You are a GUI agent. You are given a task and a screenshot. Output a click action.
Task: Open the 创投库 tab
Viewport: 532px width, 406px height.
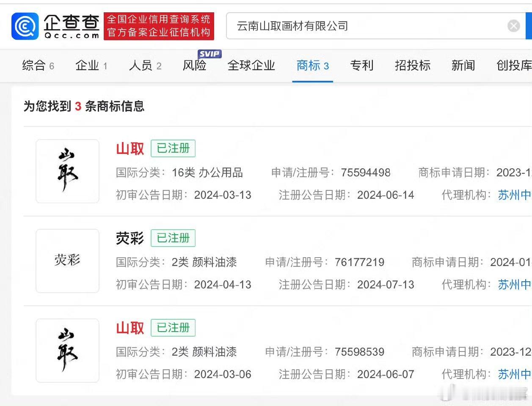pyautogui.click(x=514, y=66)
